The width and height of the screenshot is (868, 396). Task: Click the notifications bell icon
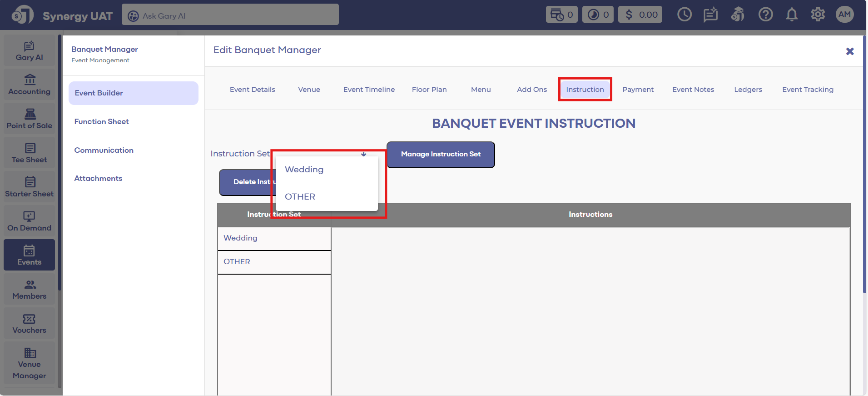792,15
